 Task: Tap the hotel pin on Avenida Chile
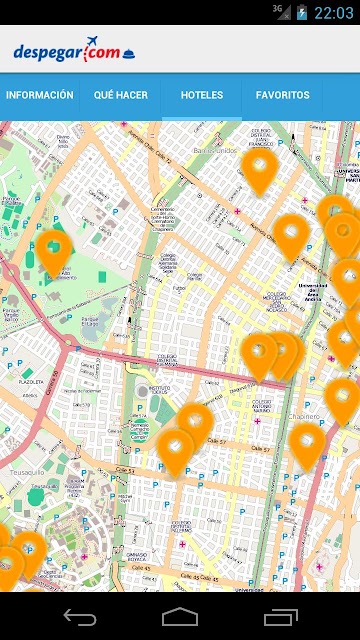pyautogui.click(x=291, y=238)
